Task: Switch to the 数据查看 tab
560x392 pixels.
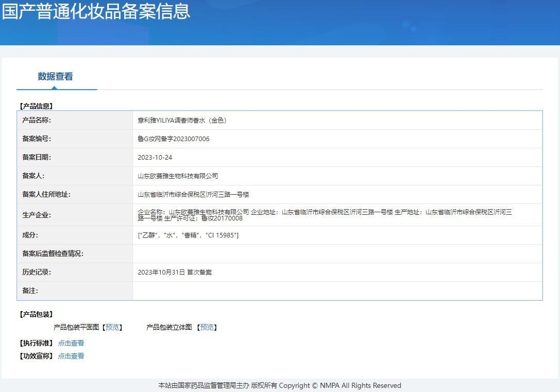Action: tap(55, 76)
